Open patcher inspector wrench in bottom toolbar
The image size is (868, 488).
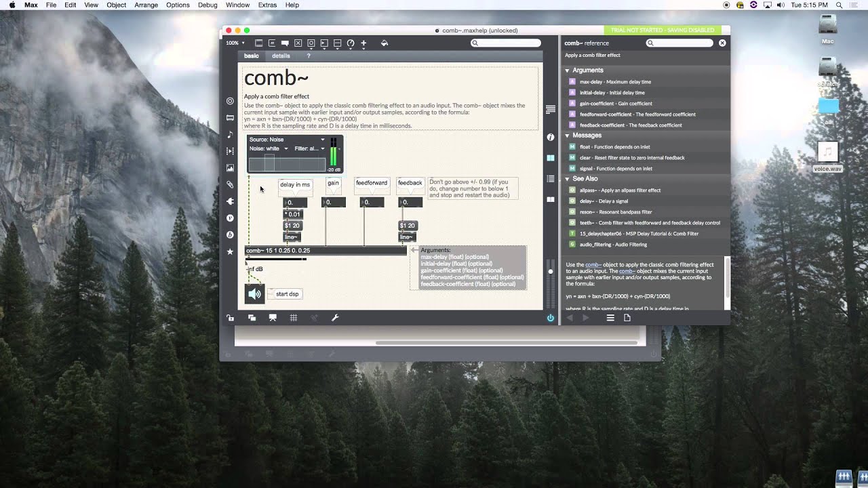335,317
